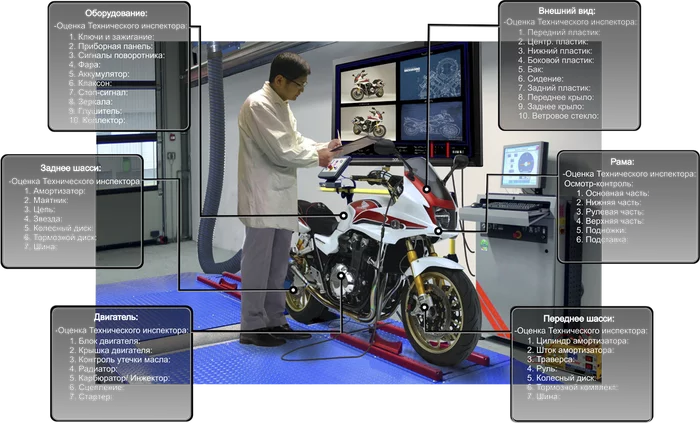Click the callout dot on the engine
This screenshot has width=700, height=423.
(x=341, y=276)
